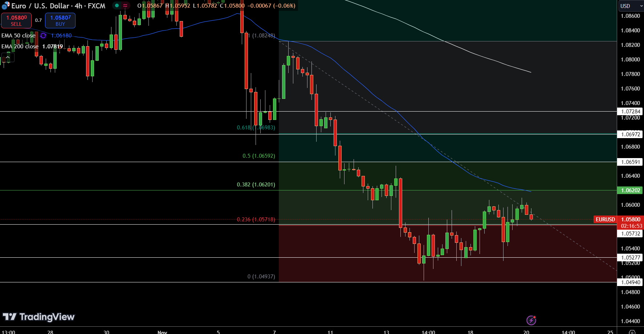644x334 pixels.
Task: Click the 1.05807 BUY button
Action: [60, 20]
